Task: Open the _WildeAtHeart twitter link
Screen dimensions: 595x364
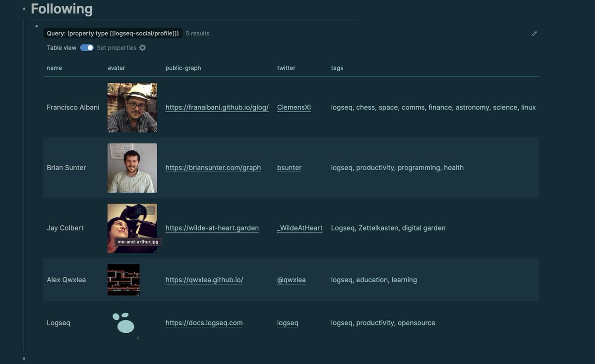Action: point(300,228)
